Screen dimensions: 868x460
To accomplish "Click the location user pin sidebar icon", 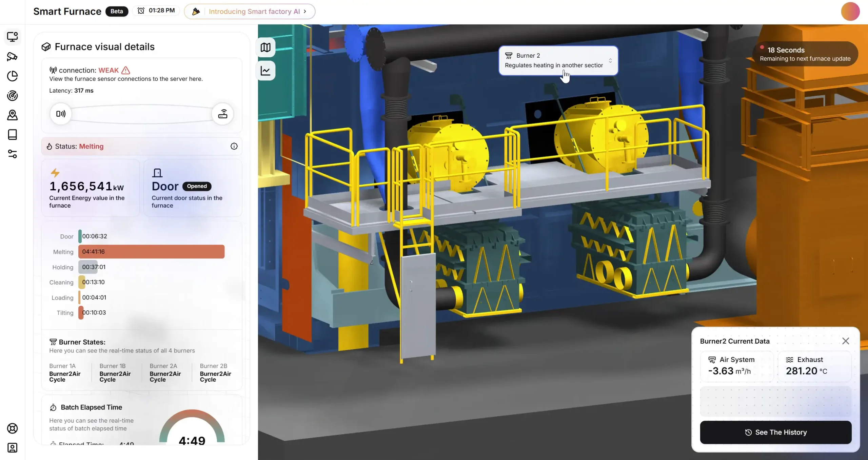I will pyautogui.click(x=13, y=115).
